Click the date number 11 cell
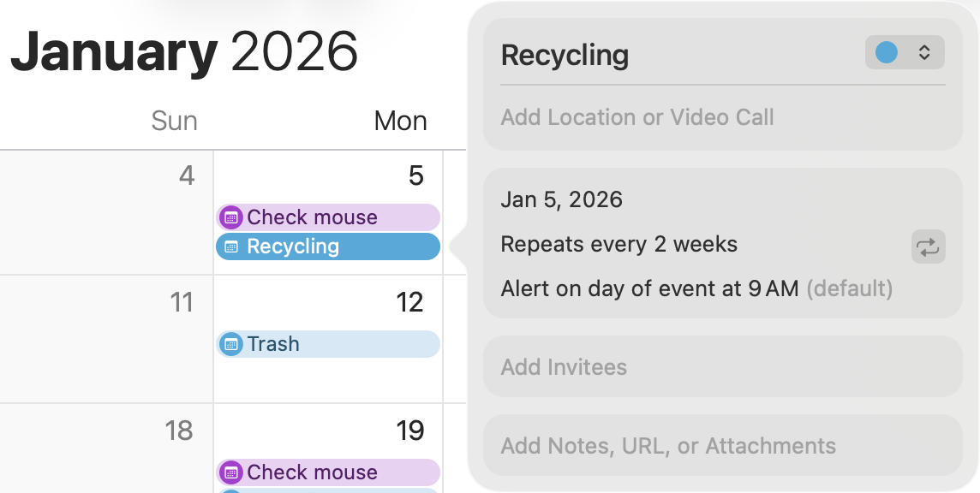 coord(107,338)
